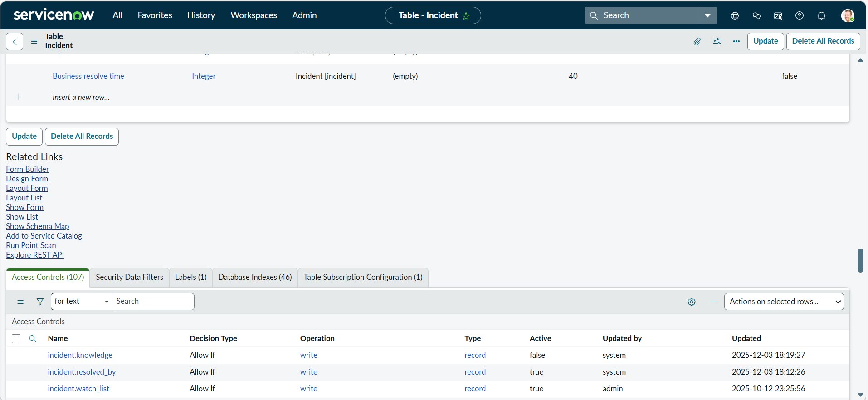Viewport: 868px width, 400px height.
Task: Open the notifications bell icon
Action: (x=821, y=15)
